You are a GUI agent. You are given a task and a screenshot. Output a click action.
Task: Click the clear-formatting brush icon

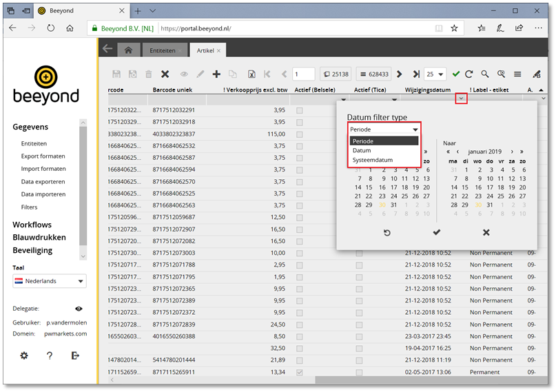click(537, 74)
